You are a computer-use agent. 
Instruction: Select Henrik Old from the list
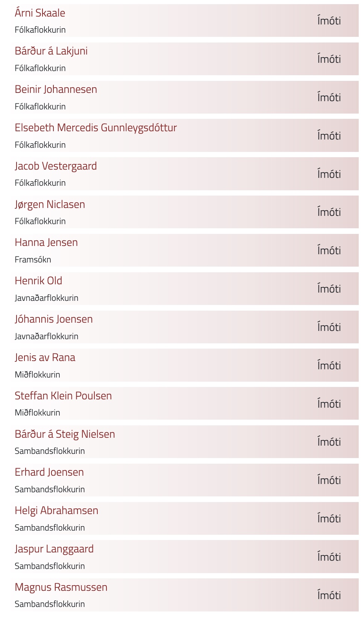coord(38,281)
